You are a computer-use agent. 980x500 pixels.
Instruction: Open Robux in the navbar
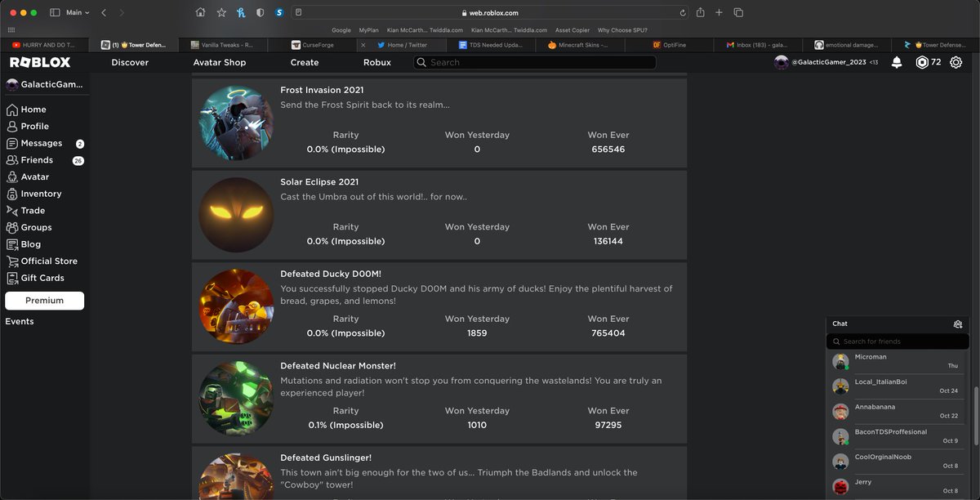click(x=377, y=62)
